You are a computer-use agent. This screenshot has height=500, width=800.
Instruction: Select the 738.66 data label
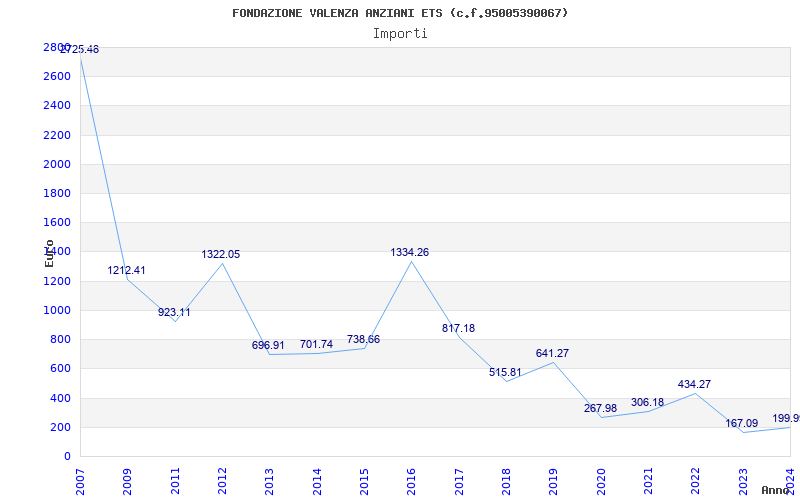tap(363, 339)
